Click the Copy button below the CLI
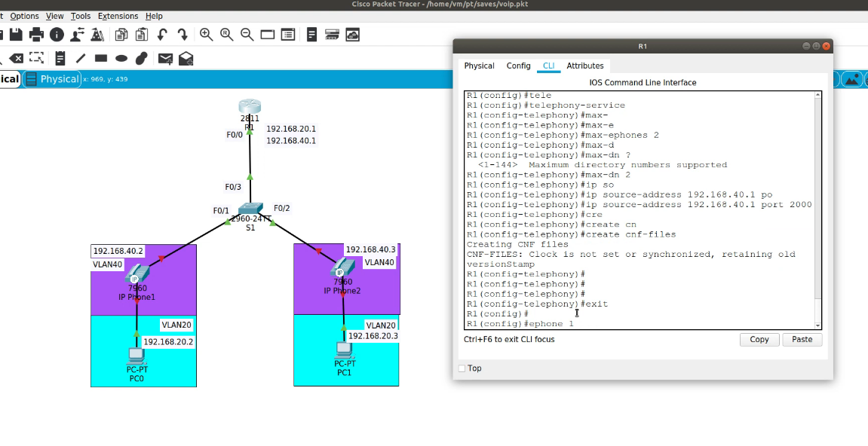 coord(759,340)
